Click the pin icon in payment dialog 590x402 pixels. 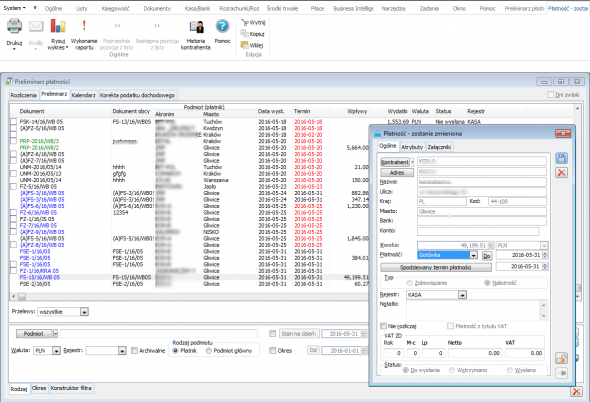coord(561,373)
